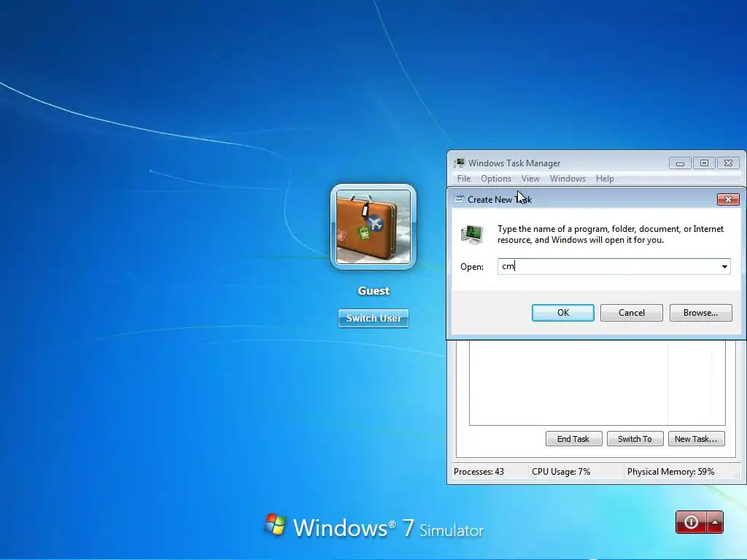
Task: Click the 'Guest' account name
Action: coord(373,291)
